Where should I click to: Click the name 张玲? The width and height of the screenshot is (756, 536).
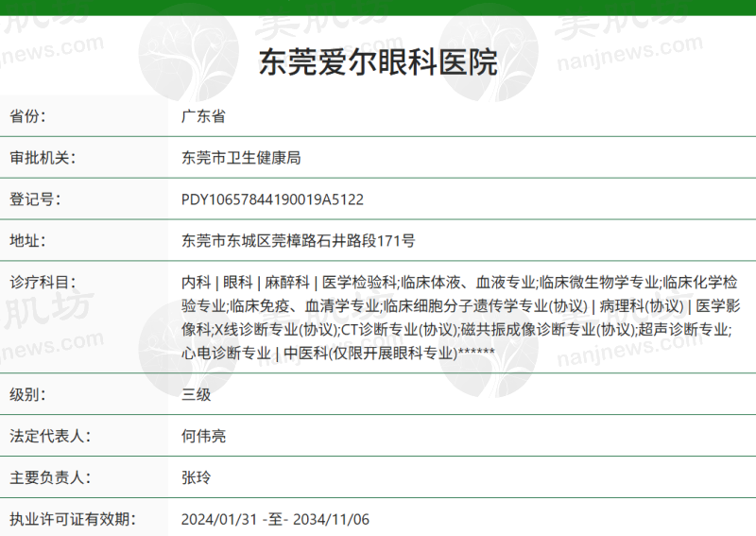[x=197, y=477]
